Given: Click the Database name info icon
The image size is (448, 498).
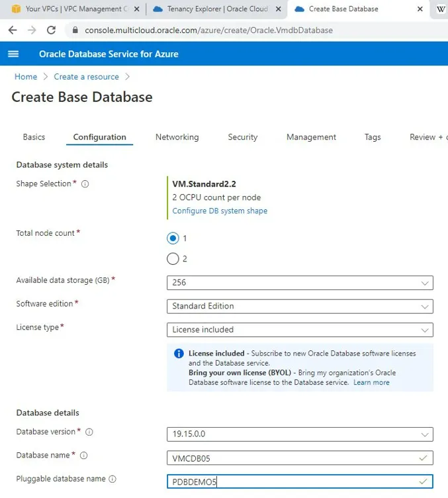Looking at the screenshot, I should [x=84, y=456].
